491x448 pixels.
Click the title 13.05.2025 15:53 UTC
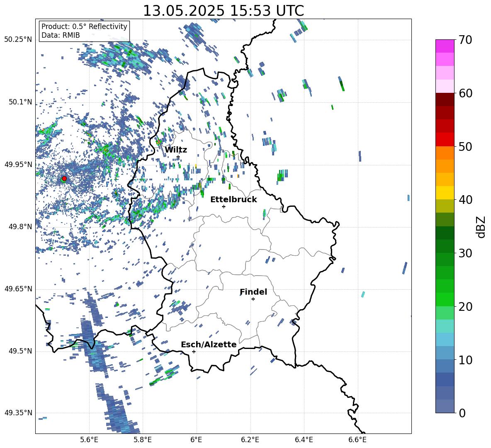223,11
